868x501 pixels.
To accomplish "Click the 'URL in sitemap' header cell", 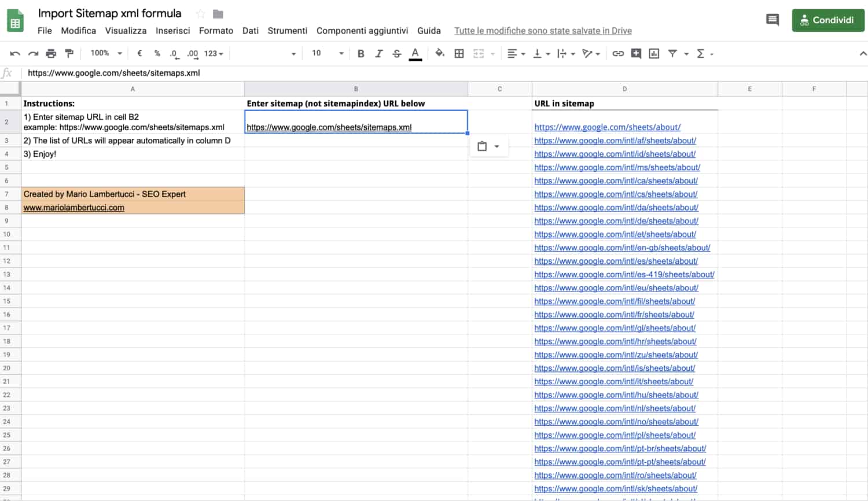I will (625, 104).
